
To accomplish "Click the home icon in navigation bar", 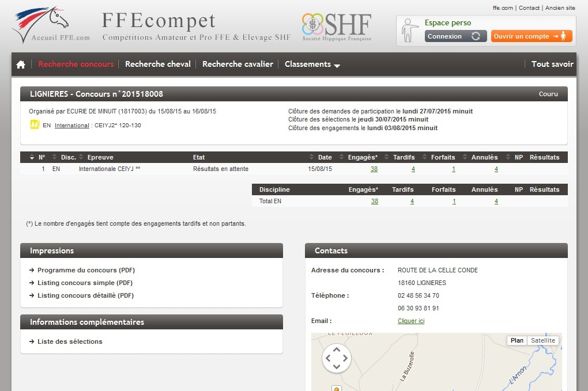I will [x=21, y=64].
